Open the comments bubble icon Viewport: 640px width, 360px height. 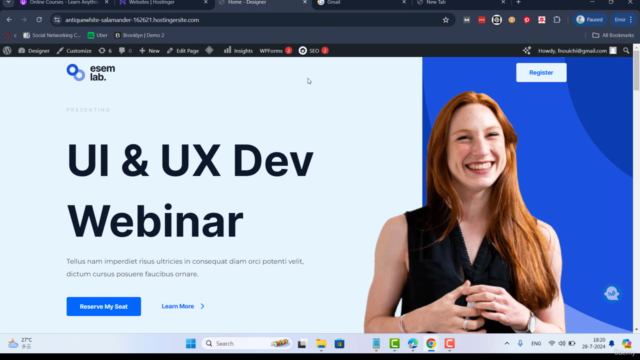click(x=125, y=51)
